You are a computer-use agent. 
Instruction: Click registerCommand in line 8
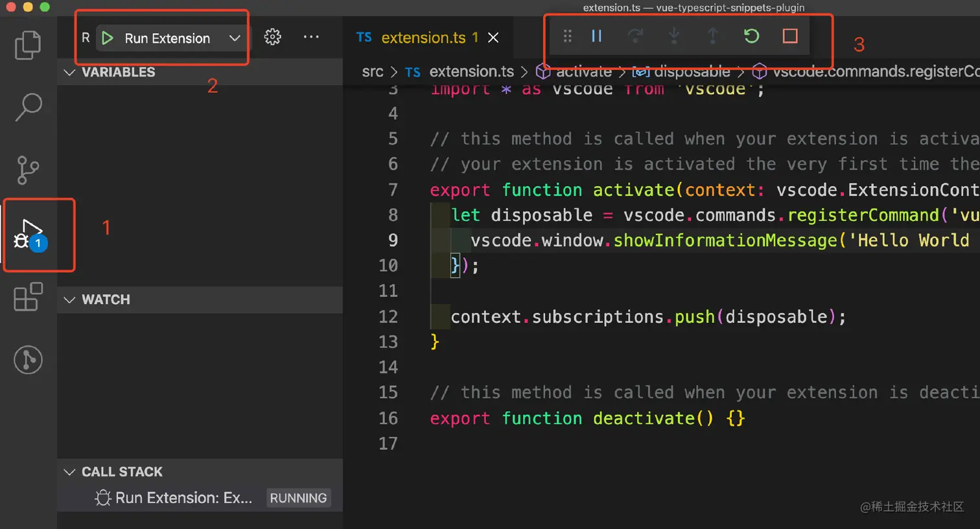tap(863, 215)
